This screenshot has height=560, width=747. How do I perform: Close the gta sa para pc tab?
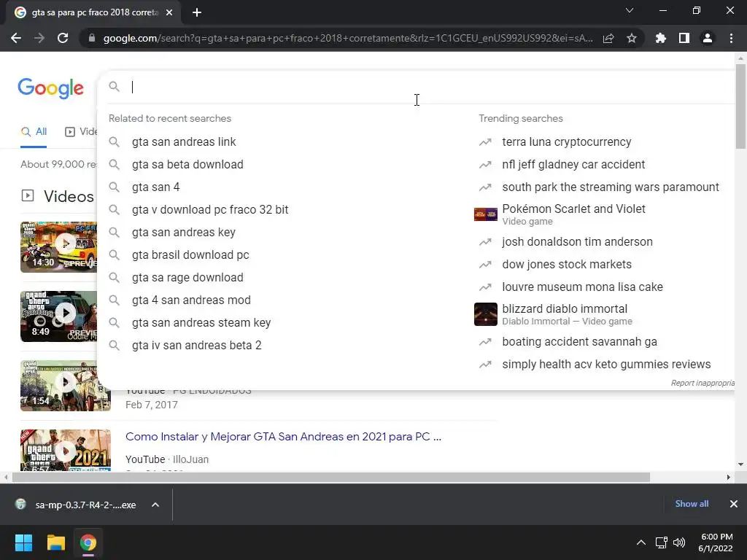coord(169,12)
